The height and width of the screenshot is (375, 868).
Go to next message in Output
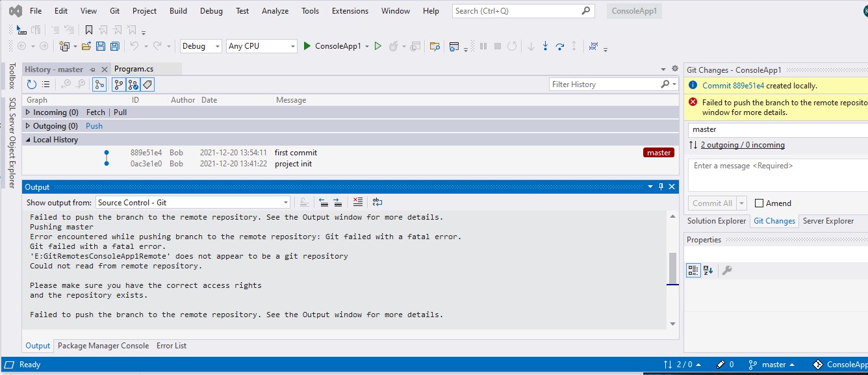337,203
